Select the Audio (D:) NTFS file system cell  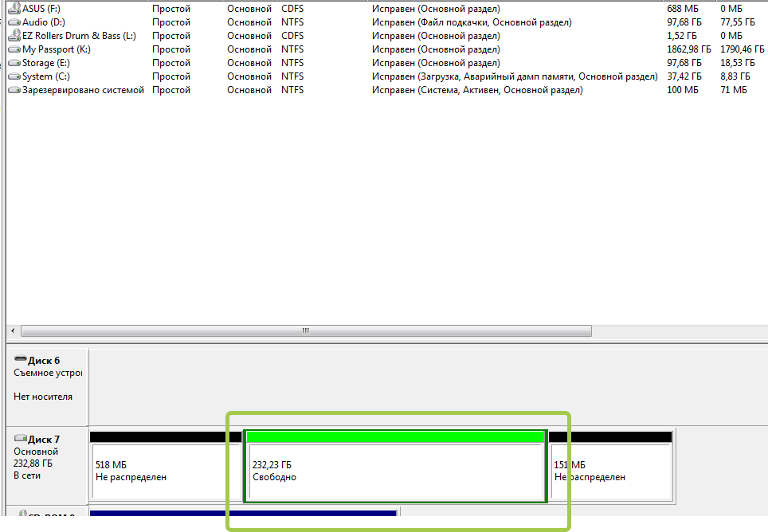pyautogui.click(x=292, y=22)
